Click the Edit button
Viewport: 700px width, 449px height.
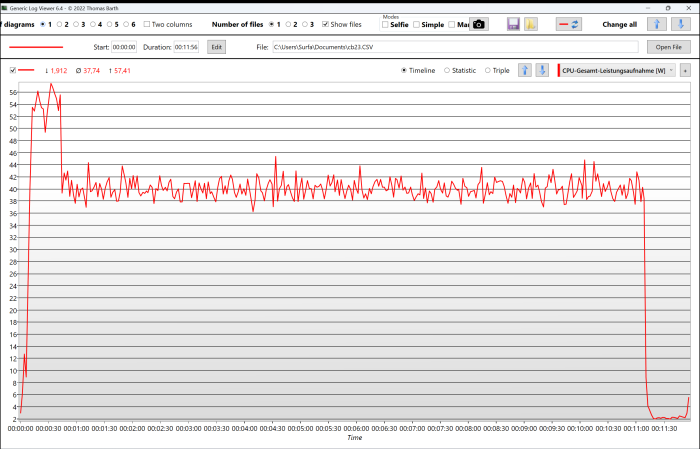217,47
